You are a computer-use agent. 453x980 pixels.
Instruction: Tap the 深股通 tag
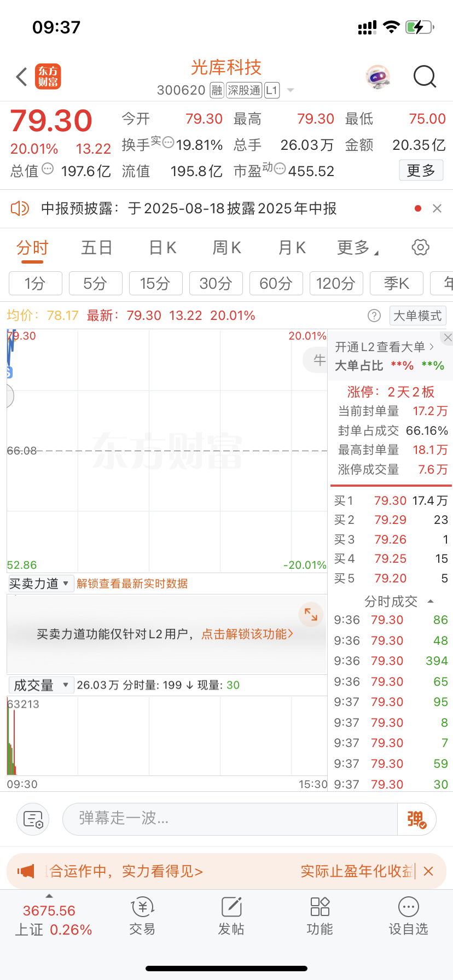(244, 90)
